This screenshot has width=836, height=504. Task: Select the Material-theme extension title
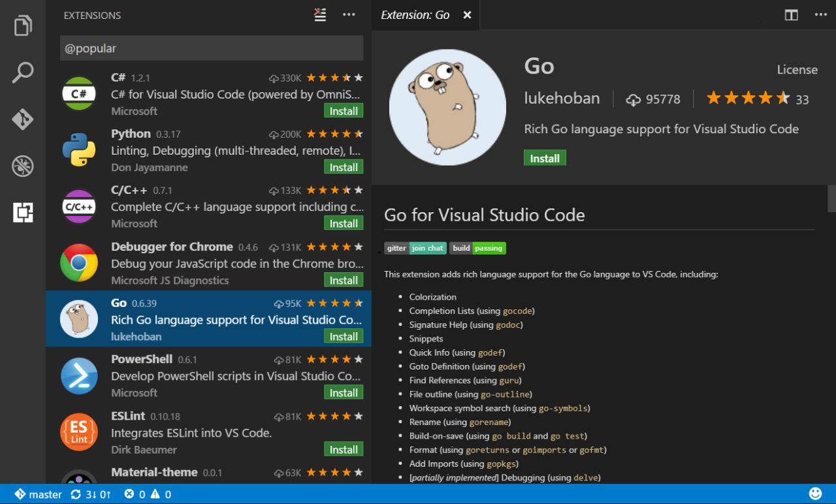[x=154, y=472]
